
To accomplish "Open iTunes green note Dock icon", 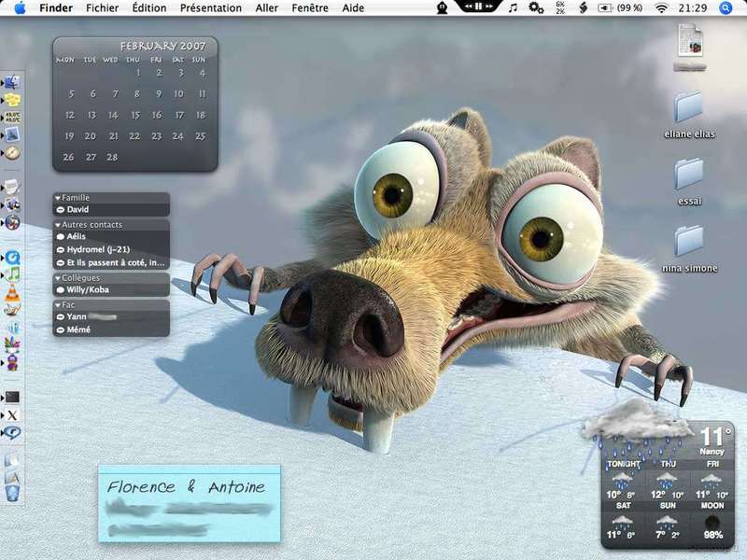I will pyautogui.click(x=12, y=274).
